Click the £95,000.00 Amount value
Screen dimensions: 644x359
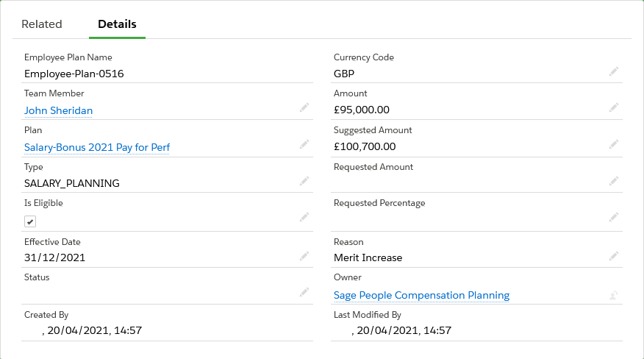(362, 110)
